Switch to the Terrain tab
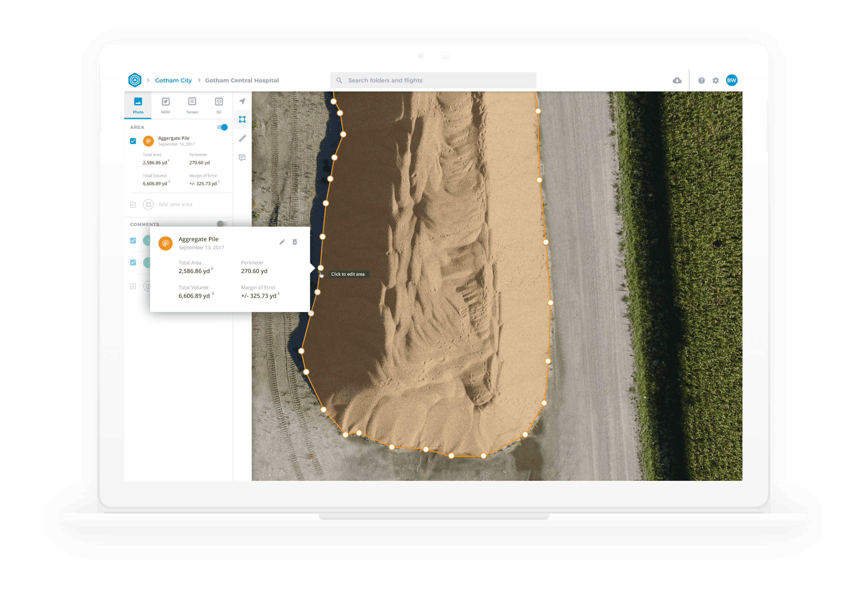 pyautogui.click(x=192, y=105)
